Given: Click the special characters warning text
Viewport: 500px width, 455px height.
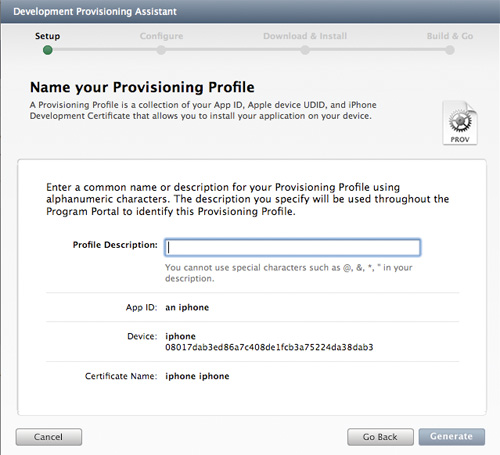Looking at the screenshot, I should click(289, 273).
